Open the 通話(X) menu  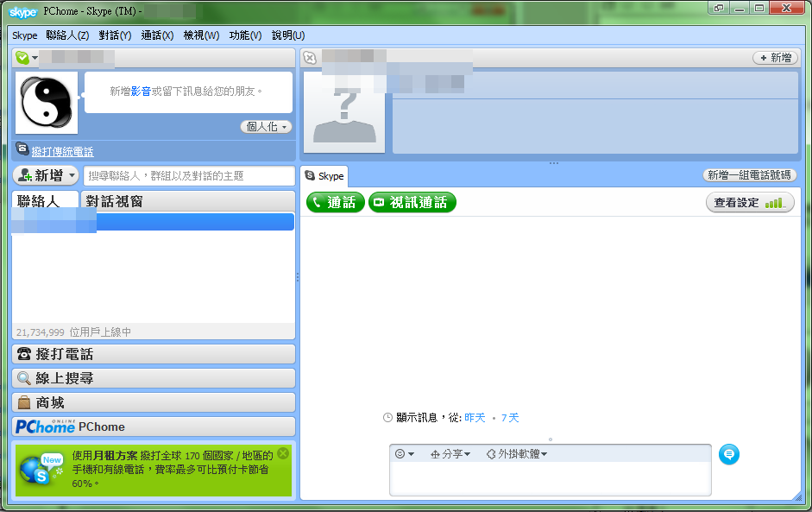point(157,35)
